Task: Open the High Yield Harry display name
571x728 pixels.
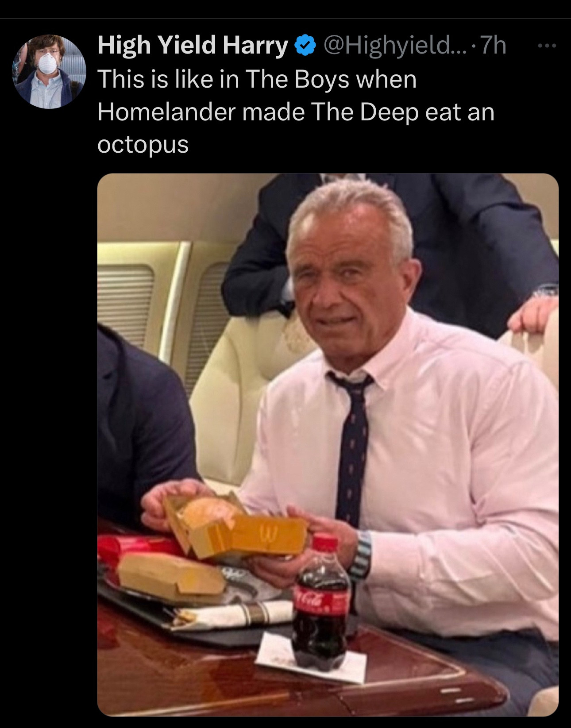Action: tap(193, 46)
